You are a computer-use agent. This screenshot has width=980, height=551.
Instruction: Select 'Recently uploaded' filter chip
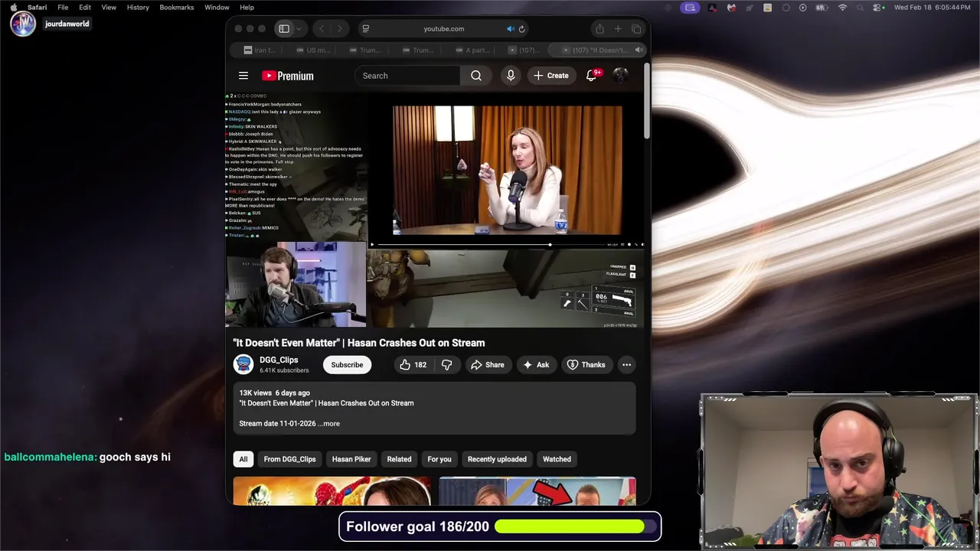click(x=497, y=459)
